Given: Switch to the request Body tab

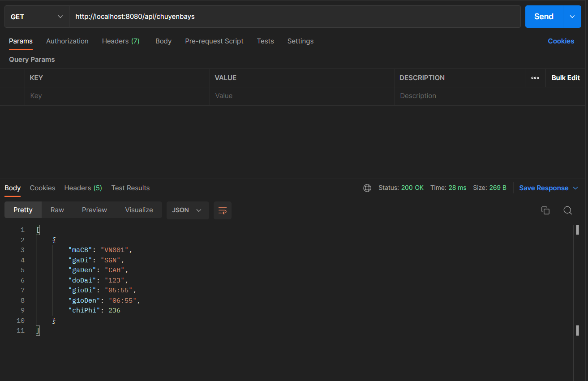Looking at the screenshot, I should 163,41.
